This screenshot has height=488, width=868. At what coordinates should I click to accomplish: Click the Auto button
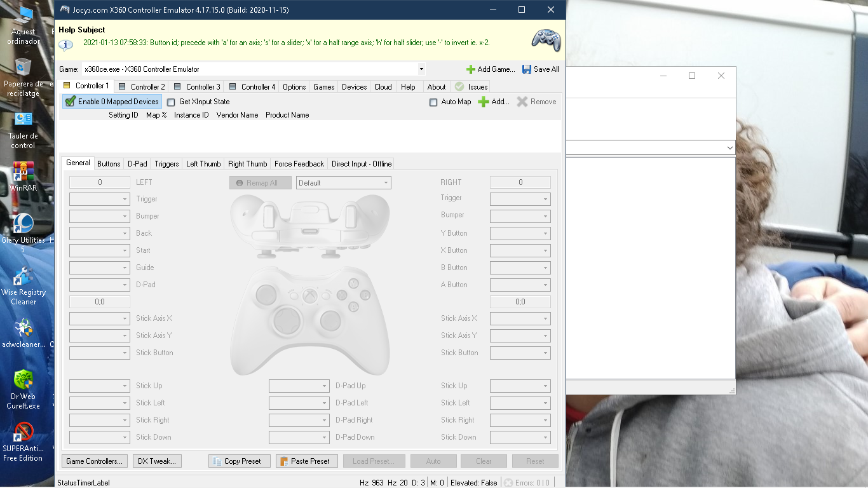433,461
